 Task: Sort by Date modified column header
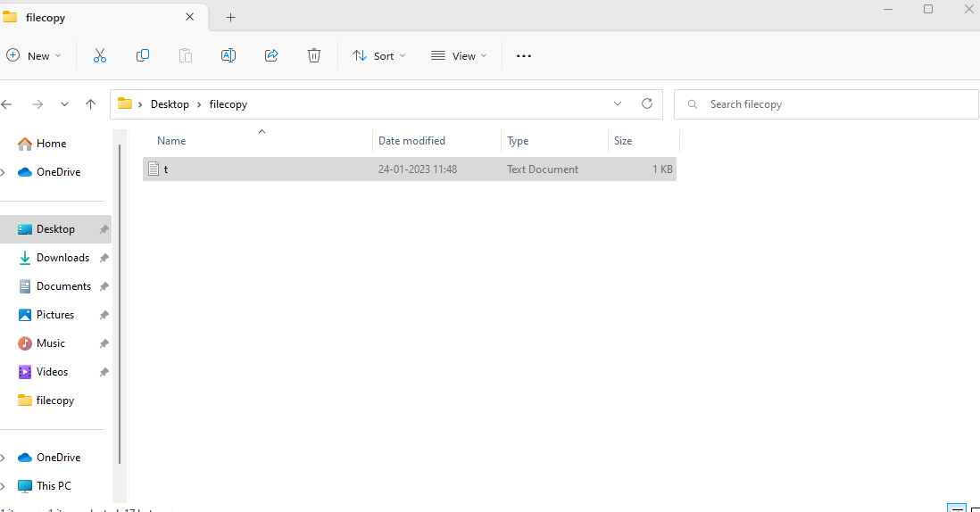pos(436,141)
